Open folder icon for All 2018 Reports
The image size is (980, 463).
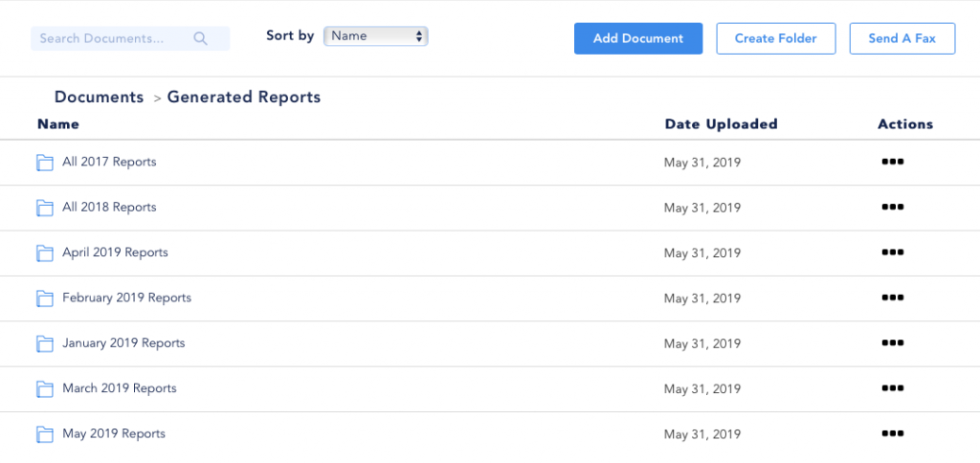[44, 208]
